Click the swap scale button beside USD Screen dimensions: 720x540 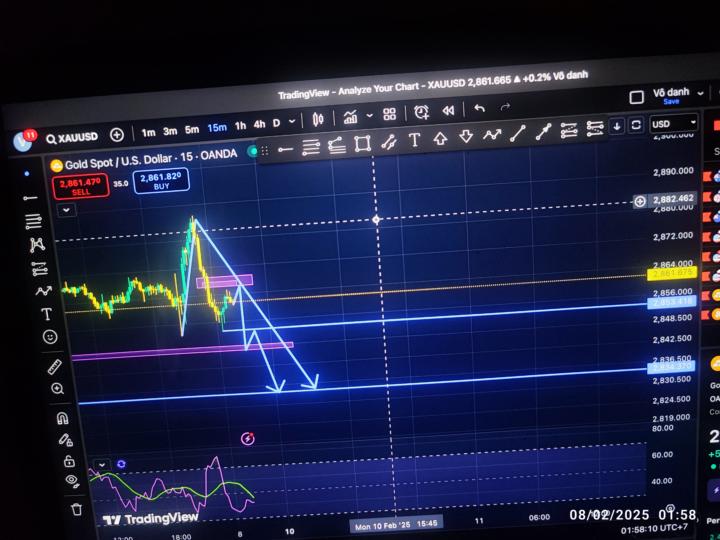tap(636, 125)
